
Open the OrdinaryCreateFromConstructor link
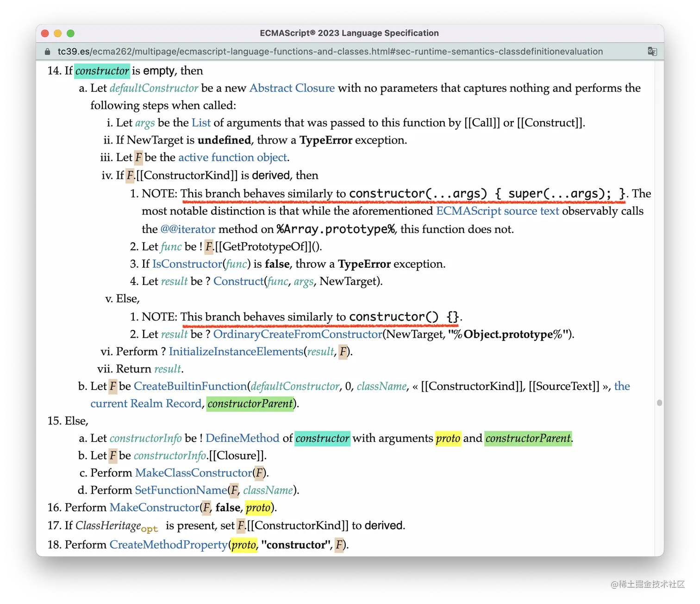click(298, 334)
